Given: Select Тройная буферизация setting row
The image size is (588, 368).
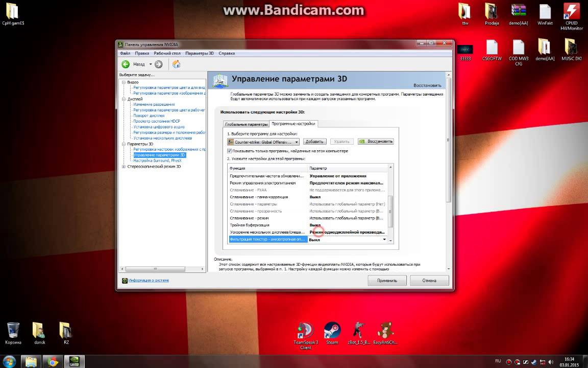Looking at the screenshot, I should [307, 225].
